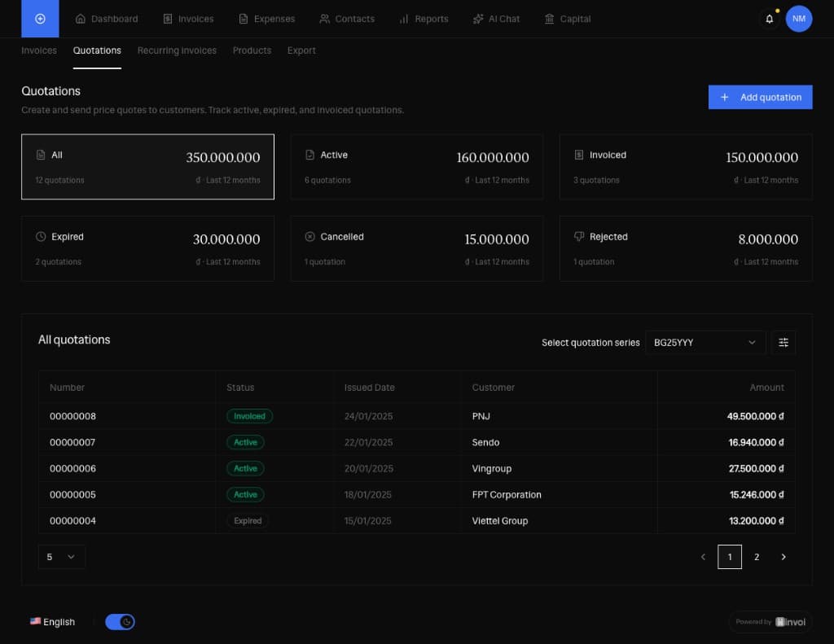Click the Invoiced card document icon

(579, 155)
